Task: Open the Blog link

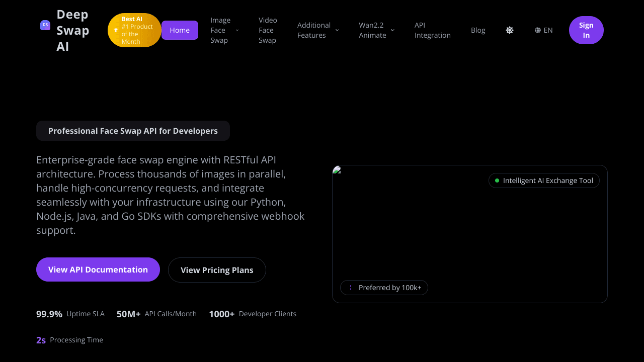Action: tap(478, 30)
